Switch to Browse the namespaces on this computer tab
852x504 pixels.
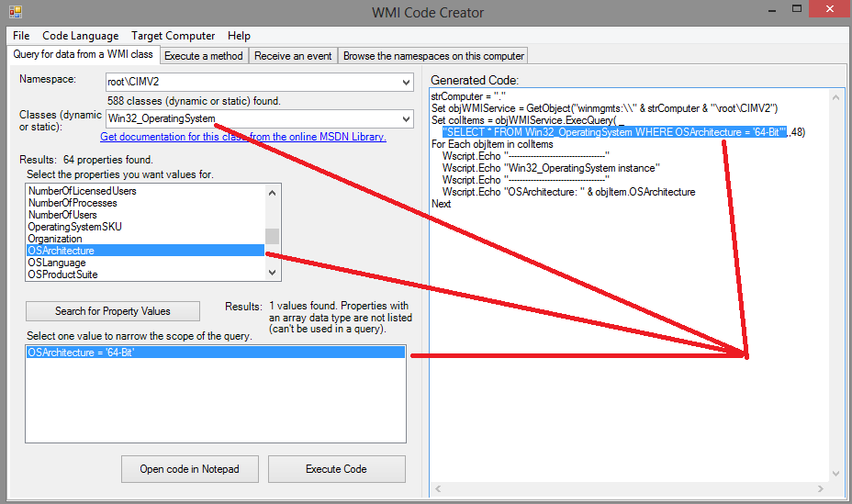pos(433,56)
